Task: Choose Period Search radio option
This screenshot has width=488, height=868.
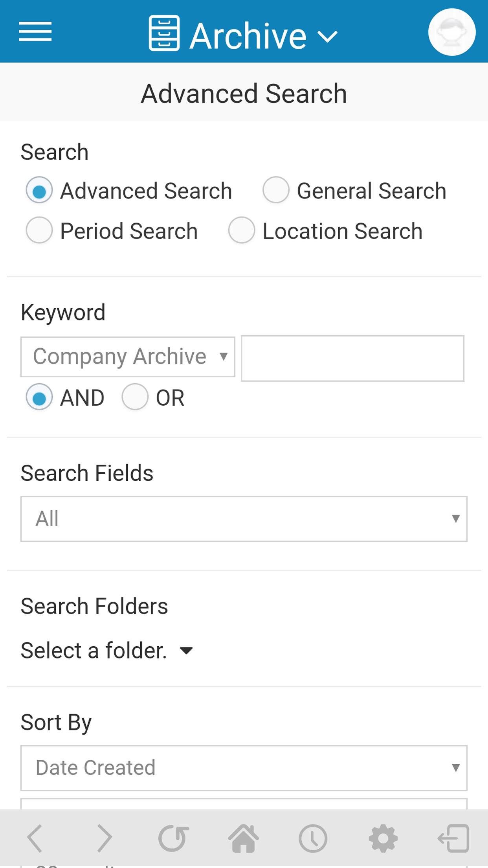Action: [x=39, y=230]
